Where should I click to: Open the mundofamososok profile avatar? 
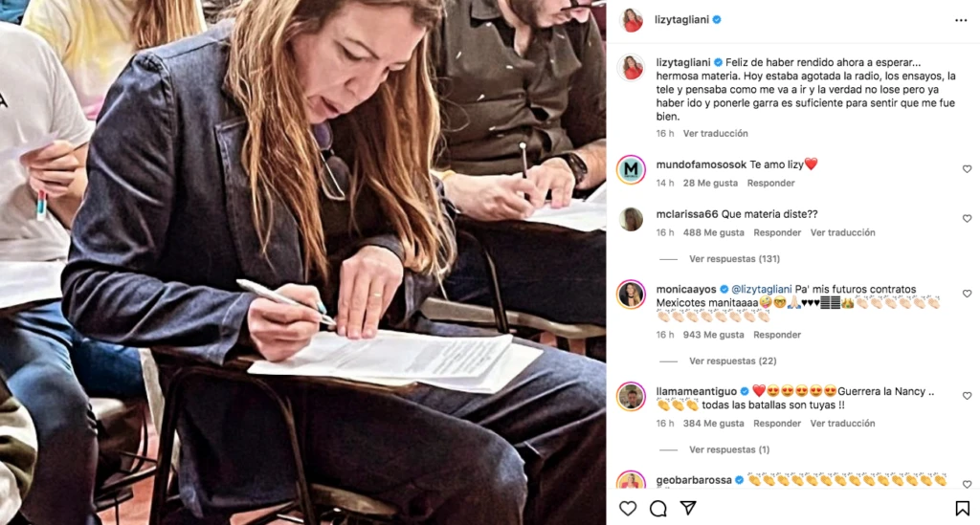point(632,169)
